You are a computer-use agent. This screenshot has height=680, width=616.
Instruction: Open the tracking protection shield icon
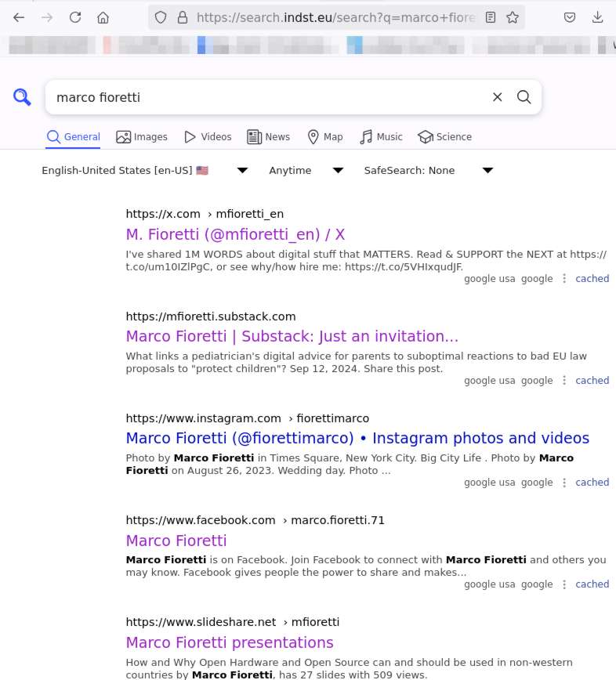click(x=161, y=17)
